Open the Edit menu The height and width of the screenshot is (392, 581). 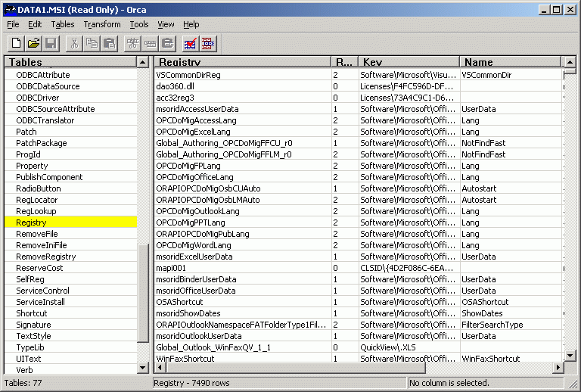pos(35,24)
